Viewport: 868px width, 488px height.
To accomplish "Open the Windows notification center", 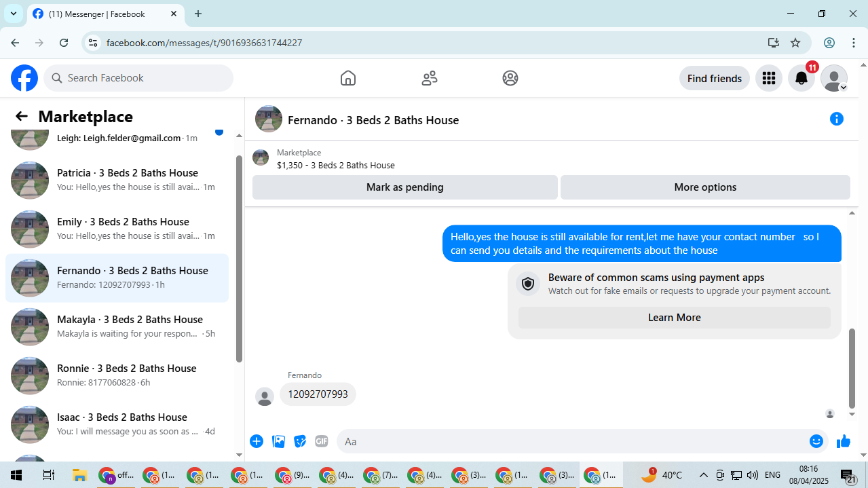I will tap(848, 476).
